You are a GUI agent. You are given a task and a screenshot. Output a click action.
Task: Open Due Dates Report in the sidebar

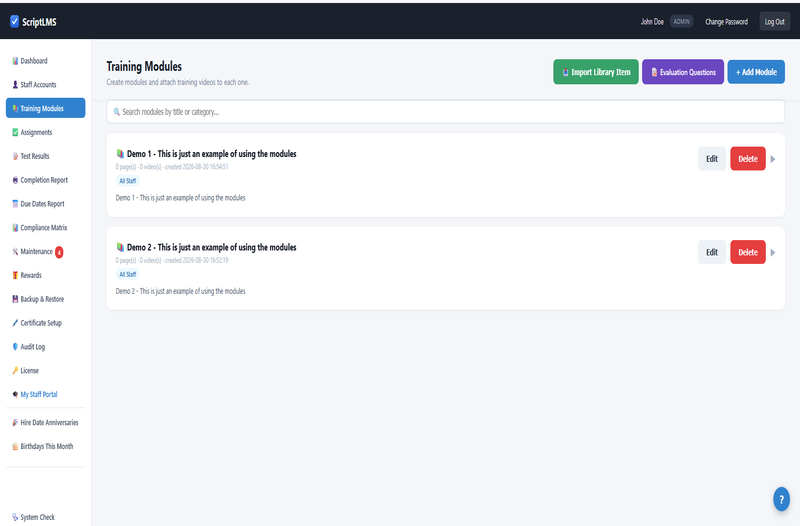pyautogui.click(x=45, y=204)
